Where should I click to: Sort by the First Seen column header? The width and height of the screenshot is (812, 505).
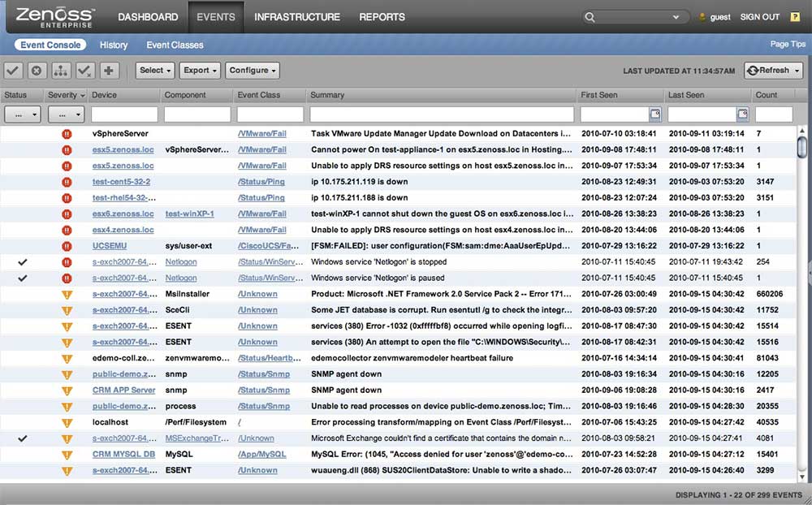620,95
